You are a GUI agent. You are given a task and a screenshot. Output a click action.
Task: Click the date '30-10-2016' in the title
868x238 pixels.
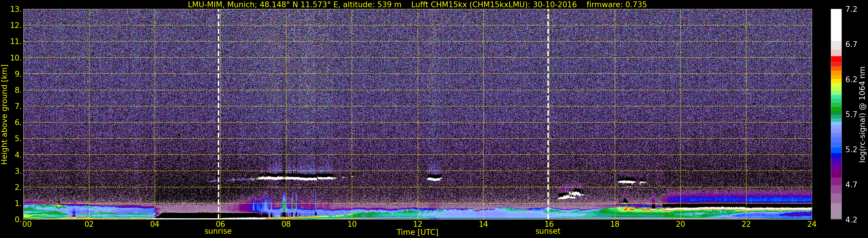(555, 4)
